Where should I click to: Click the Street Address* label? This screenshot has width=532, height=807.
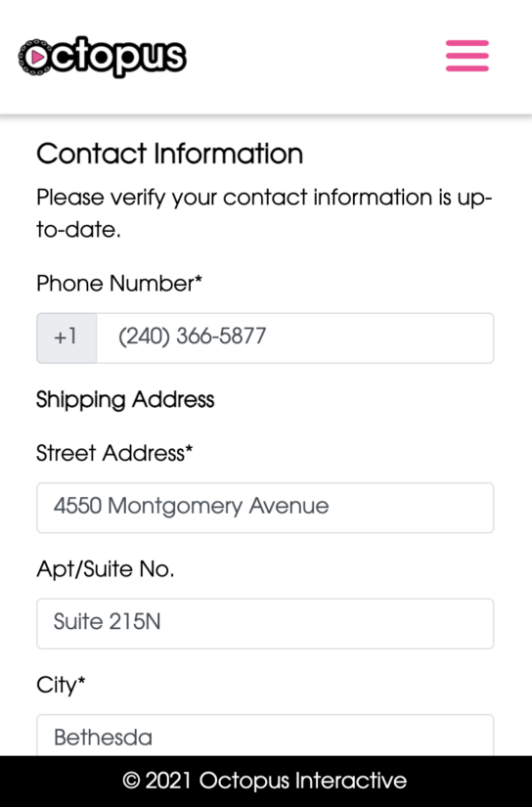point(114,454)
